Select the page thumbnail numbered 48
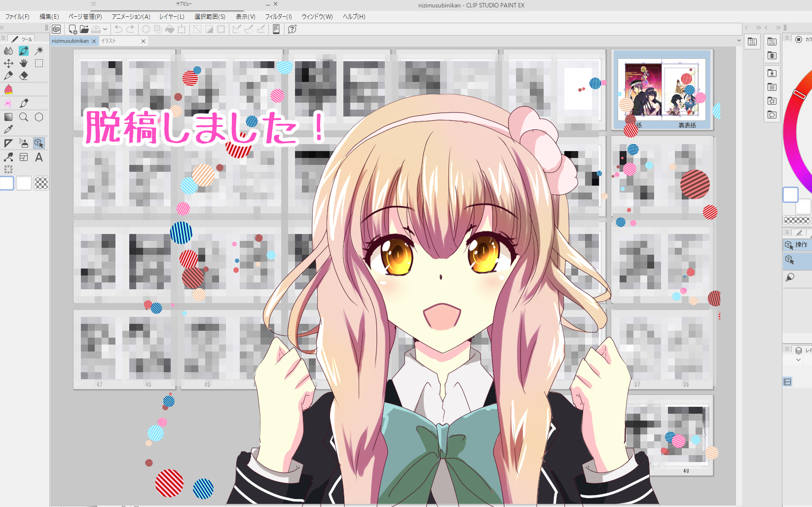812x507 pixels. (686, 437)
